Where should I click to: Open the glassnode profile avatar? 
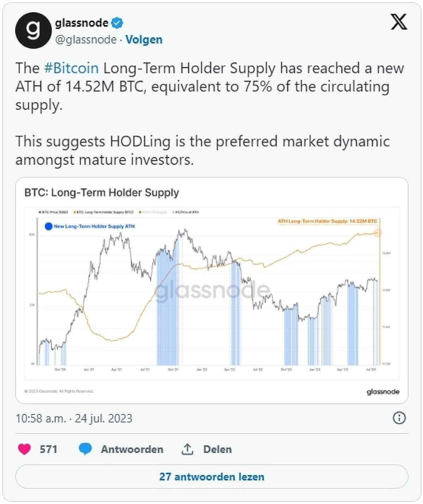click(33, 30)
